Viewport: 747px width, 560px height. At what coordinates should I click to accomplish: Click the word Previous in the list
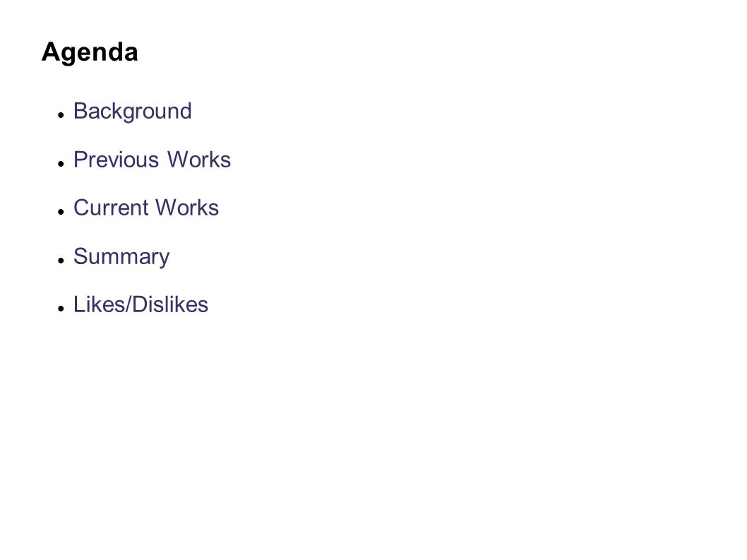[x=116, y=160]
